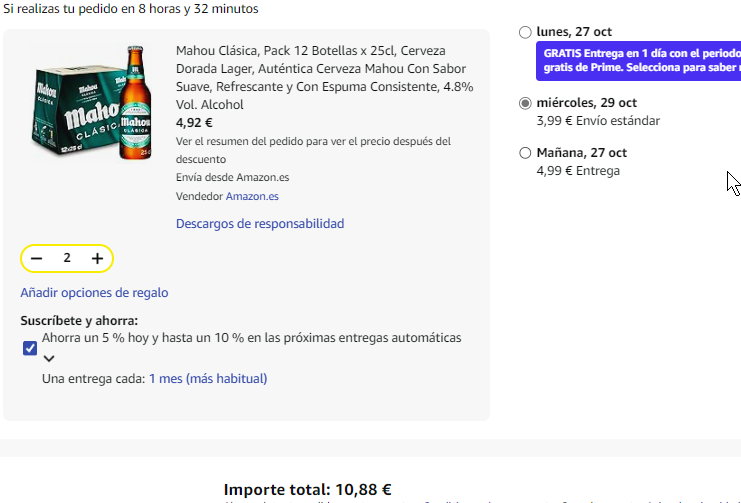Click the Suscríbete y ahorra heading
Image resolution: width=741 pixels, height=503 pixels.
(x=79, y=321)
